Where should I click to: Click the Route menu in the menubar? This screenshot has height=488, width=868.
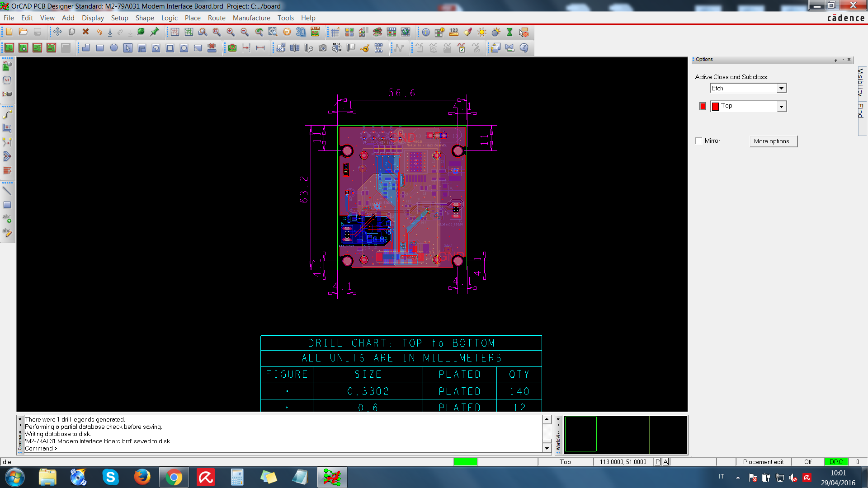click(216, 18)
